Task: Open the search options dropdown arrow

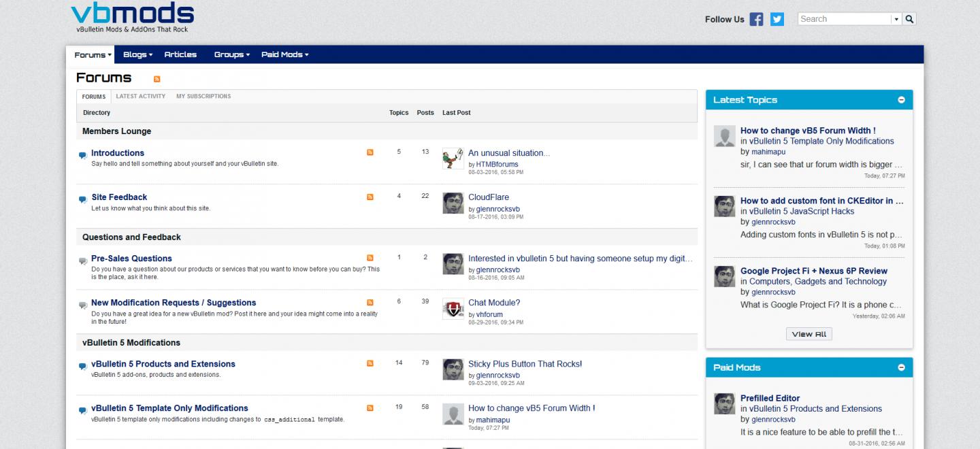Action: pos(896,19)
